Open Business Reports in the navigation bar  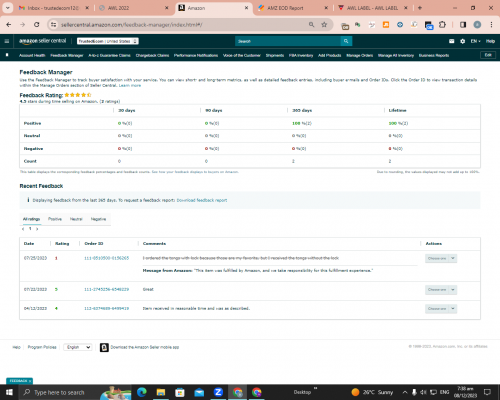click(434, 55)
